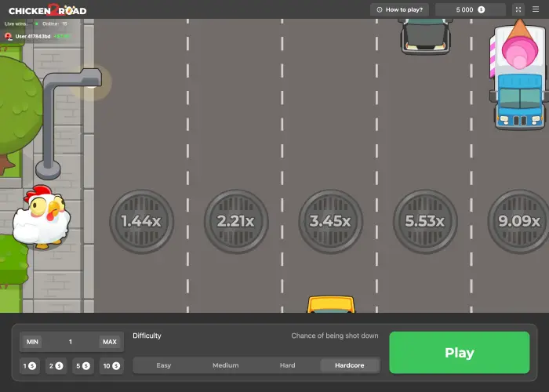Click the dark car at top
Image resolution: width=549 pixels, height=392 pixels.
point(425,36)
